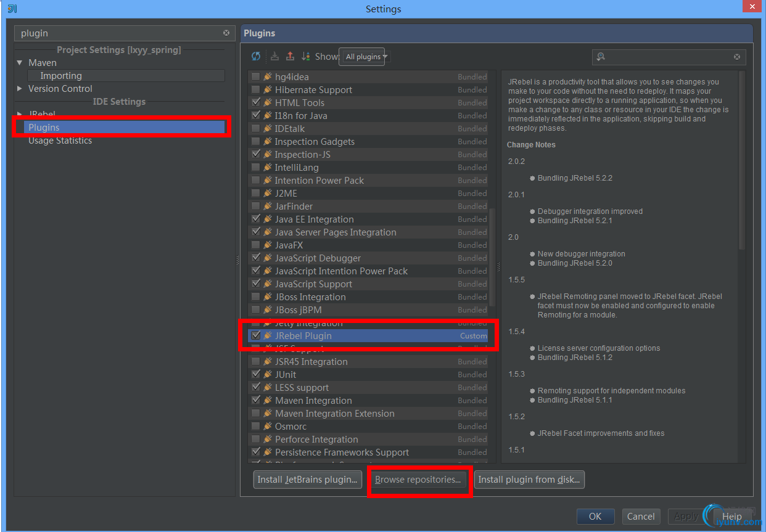Screen dimensions: 766x532
Task: Click the plug icon beside JSR45 Integration
Action: (268, 361)
